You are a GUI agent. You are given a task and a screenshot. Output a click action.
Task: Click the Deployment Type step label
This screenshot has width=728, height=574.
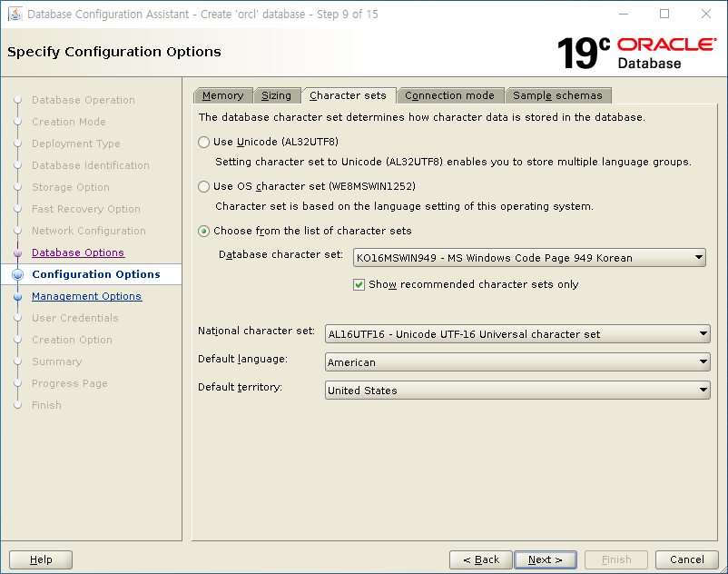(x=76, y=144)
